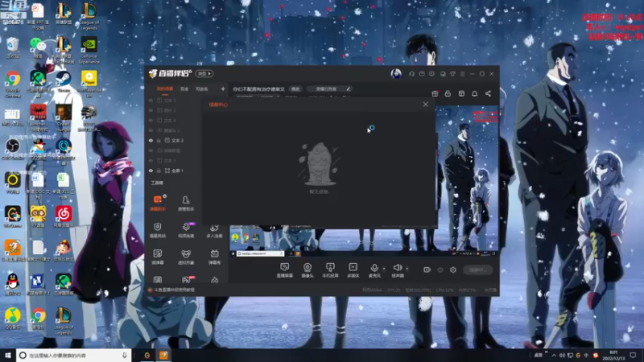Click the chat bubble icon in title bar

click(431, 74)
